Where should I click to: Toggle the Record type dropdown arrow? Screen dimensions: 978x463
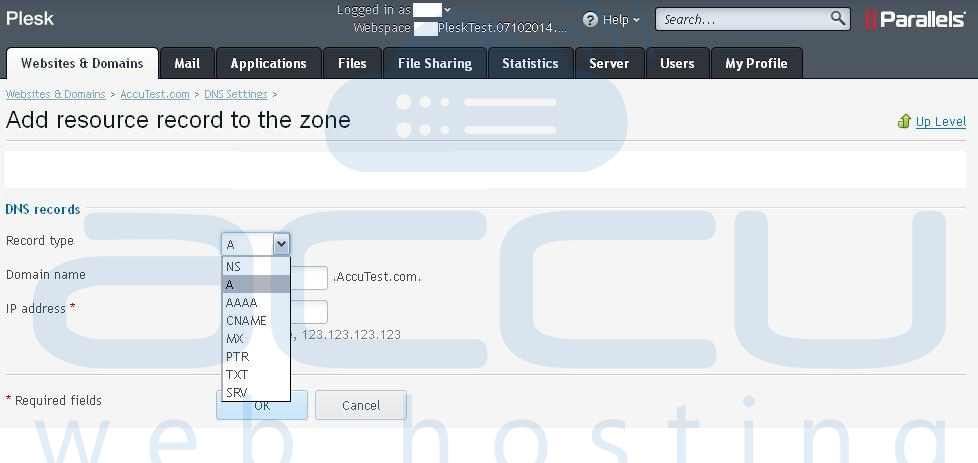point(281,244)
